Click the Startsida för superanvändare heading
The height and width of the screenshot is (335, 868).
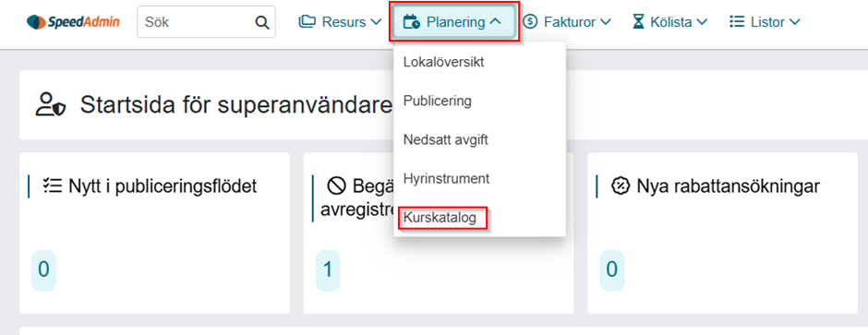click(237, 104)
